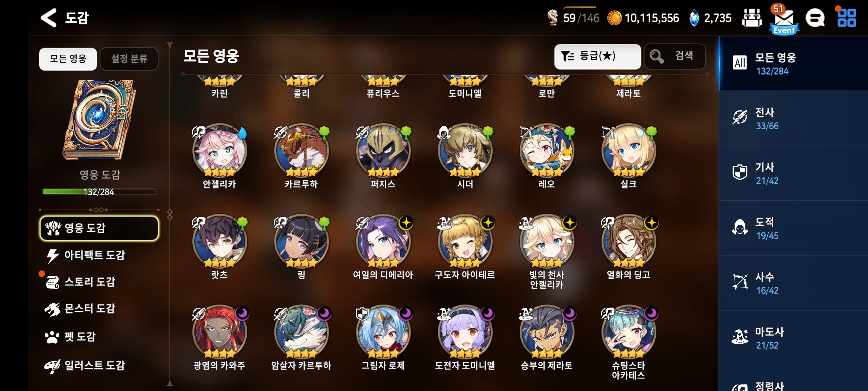Open the blue grid menu icon
Image resolution: width=868 pixels, height=391 pixels.
(x=847, y=18)
